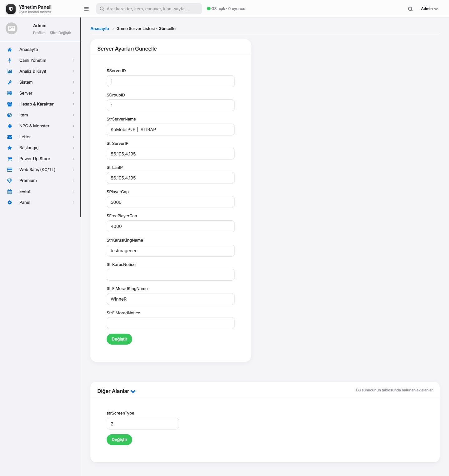
Task: Expand the Event submenu arrow
Action: coord(74,192)
